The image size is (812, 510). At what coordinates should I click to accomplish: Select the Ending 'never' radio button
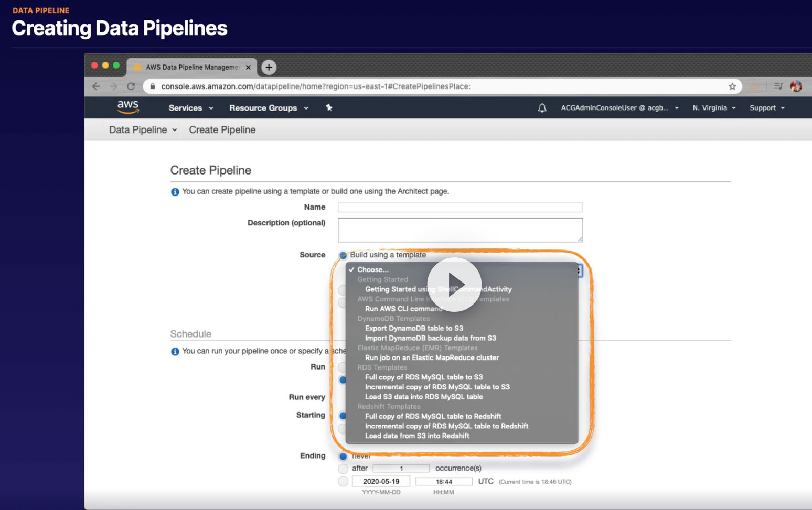tap(343, 457)
